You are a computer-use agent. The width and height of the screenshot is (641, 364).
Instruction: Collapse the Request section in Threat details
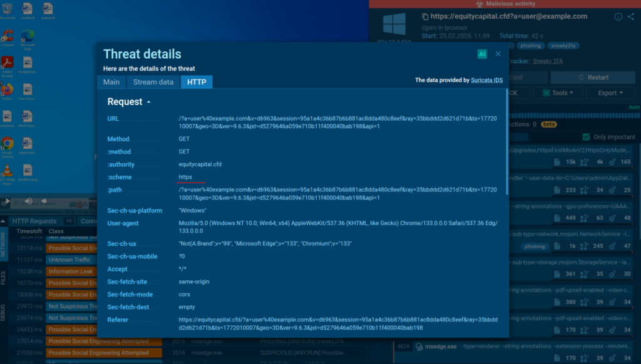click(x=150, y=101)
